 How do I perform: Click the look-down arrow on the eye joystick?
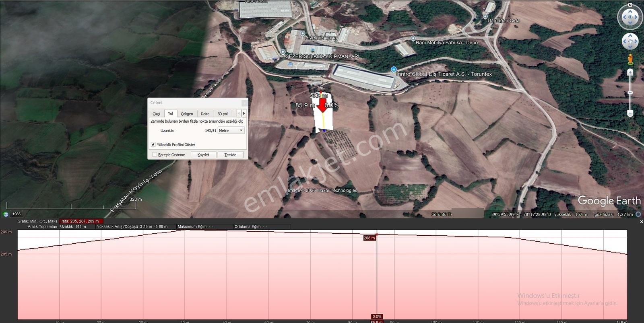point(630,23)
